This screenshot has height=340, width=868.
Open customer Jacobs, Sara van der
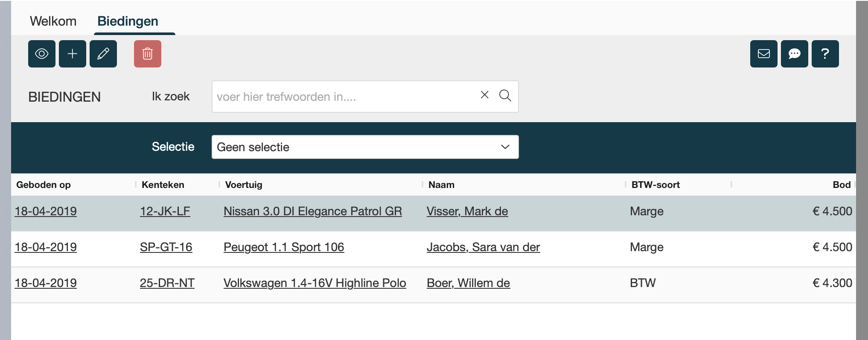pyautogui.click(x=483, y=247)
